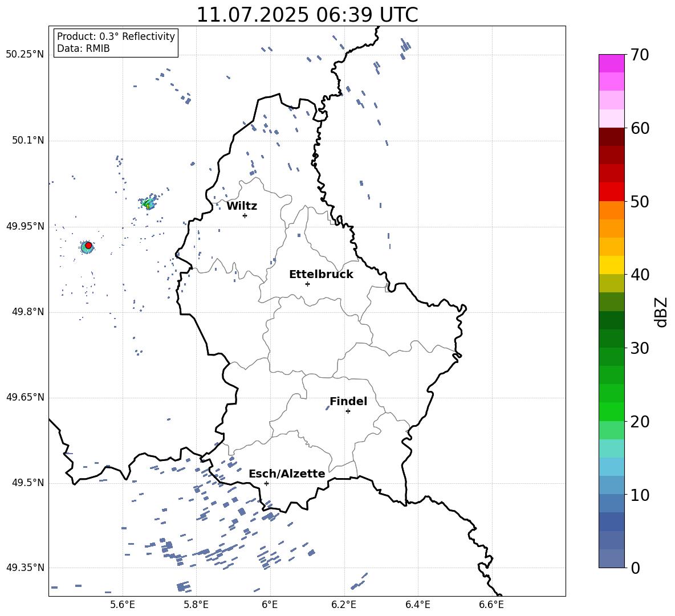Click the 49.8°N latitude tick label
The width and height of the screenshot is (675, 616).
point(27,312)
